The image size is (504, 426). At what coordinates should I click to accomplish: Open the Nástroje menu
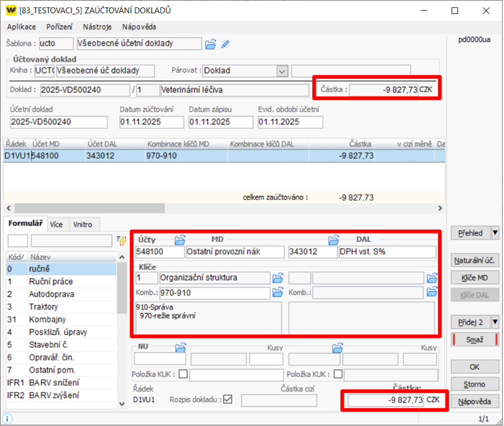97,27
